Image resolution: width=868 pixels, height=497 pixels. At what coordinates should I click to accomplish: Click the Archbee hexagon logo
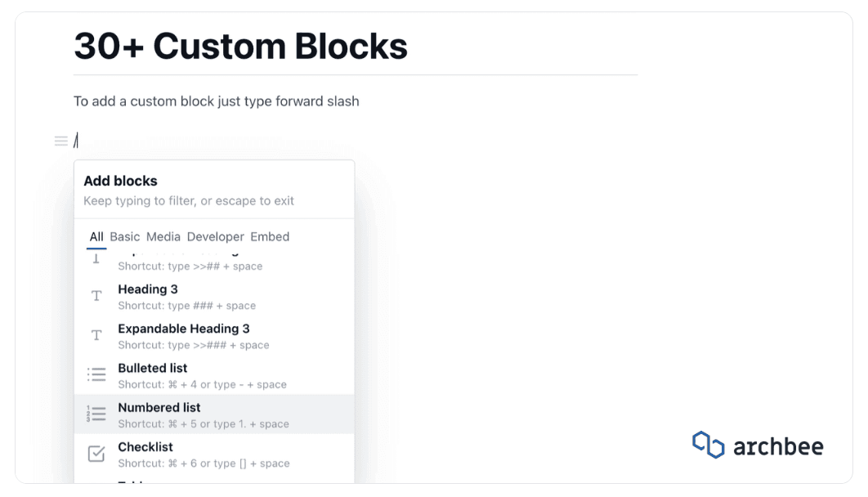pos(708,445)
